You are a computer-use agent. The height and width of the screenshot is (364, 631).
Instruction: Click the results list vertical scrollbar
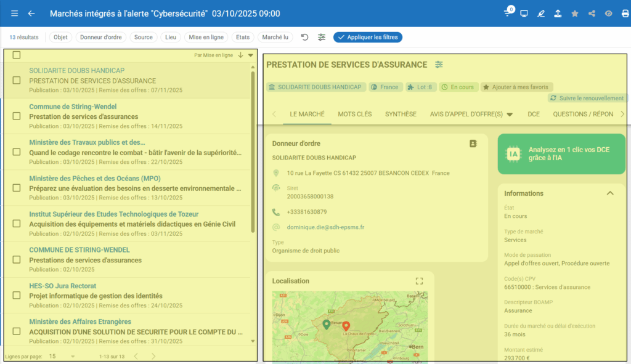(x=253, y=151)
